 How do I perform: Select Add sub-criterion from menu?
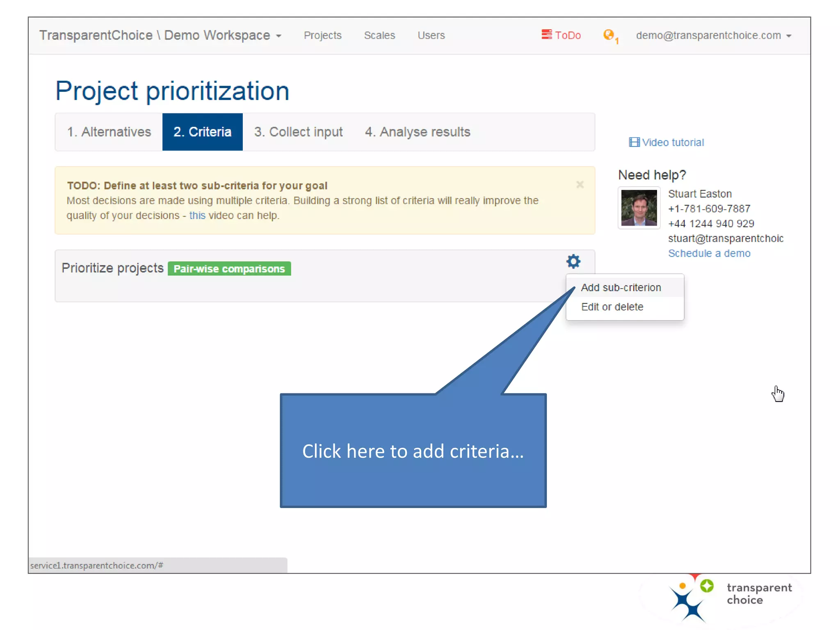621,288
